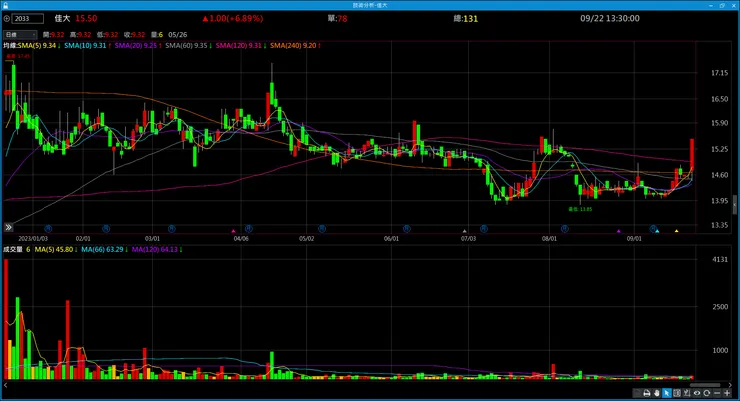Click the plus zoom-in icon
The image size is (740, 401).
tap(727, 393)
